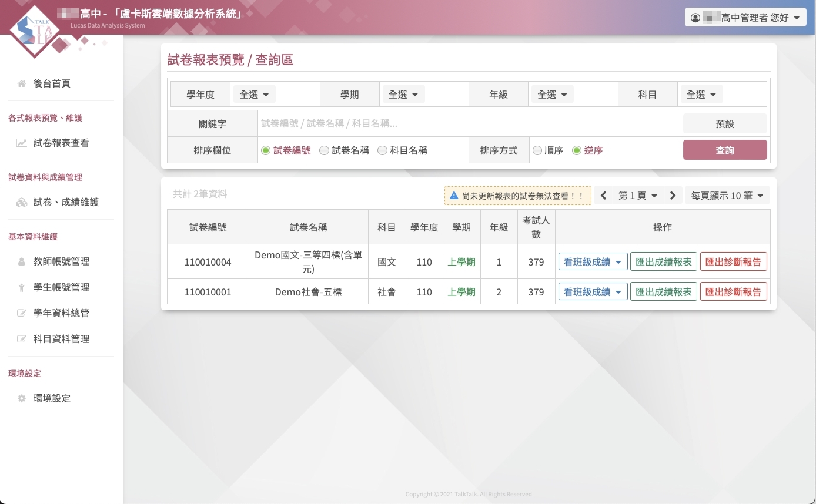This screenshot has height=504, width=816.
Task: Click the edit icon beside 科目資料管理
Action: pos(21,339)
